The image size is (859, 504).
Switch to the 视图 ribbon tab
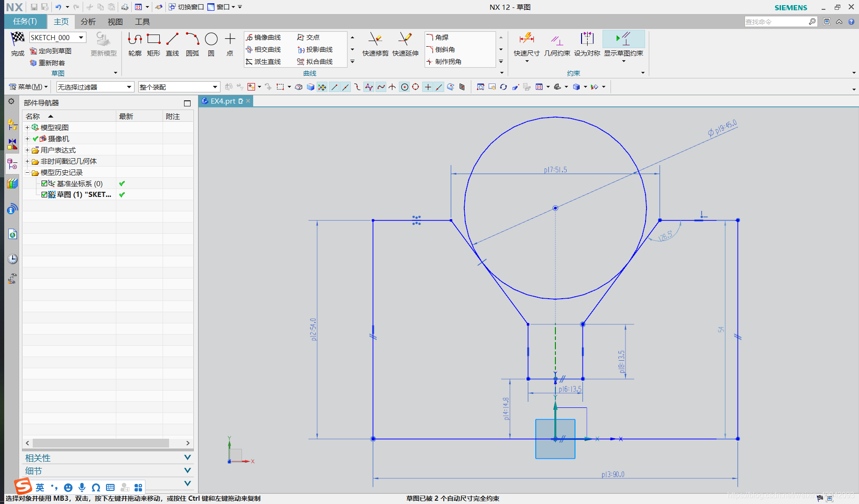115,21
